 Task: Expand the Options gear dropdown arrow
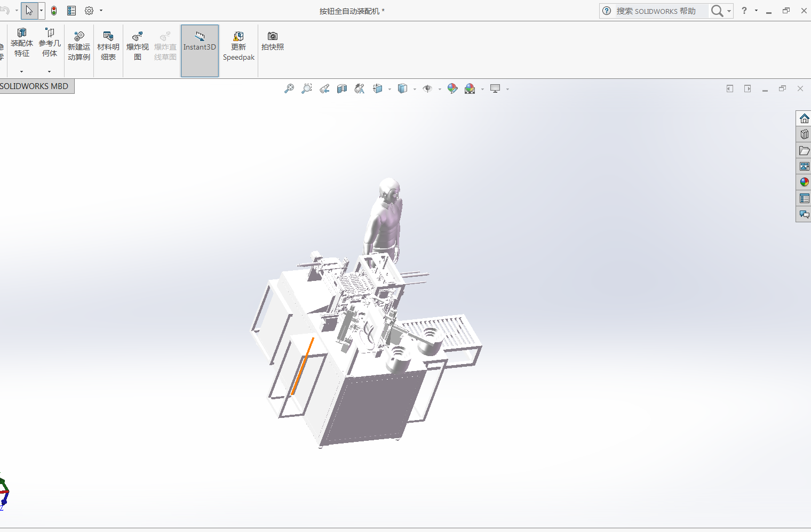click(x=101, y=11)
